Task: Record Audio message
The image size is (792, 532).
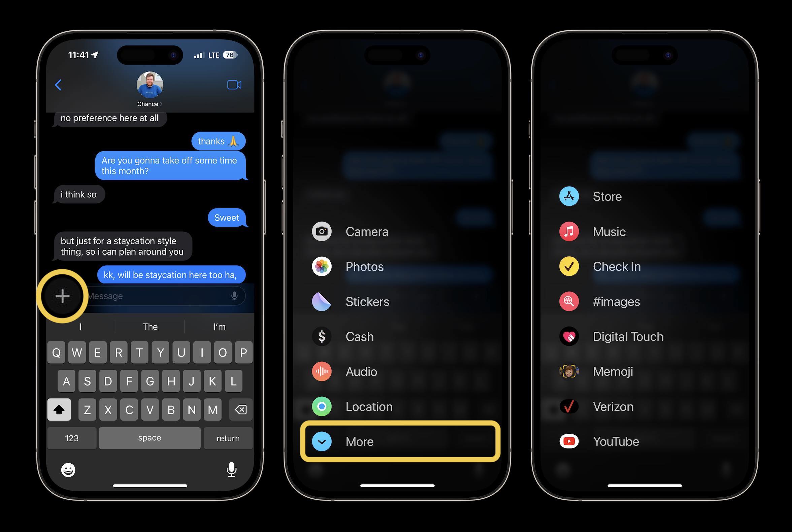Action: tap(361, 371)
